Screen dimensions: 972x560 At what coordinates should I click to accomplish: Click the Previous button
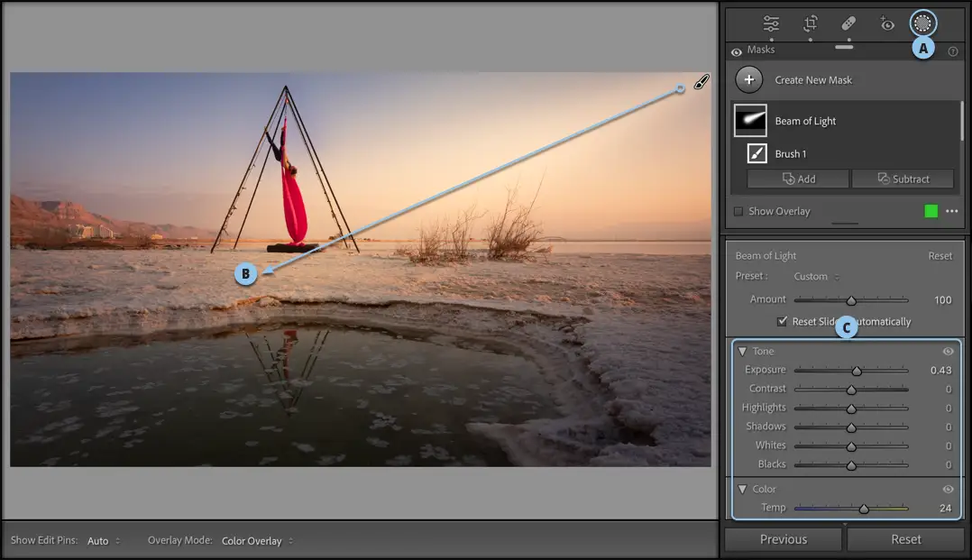click(x=783, y=539)
